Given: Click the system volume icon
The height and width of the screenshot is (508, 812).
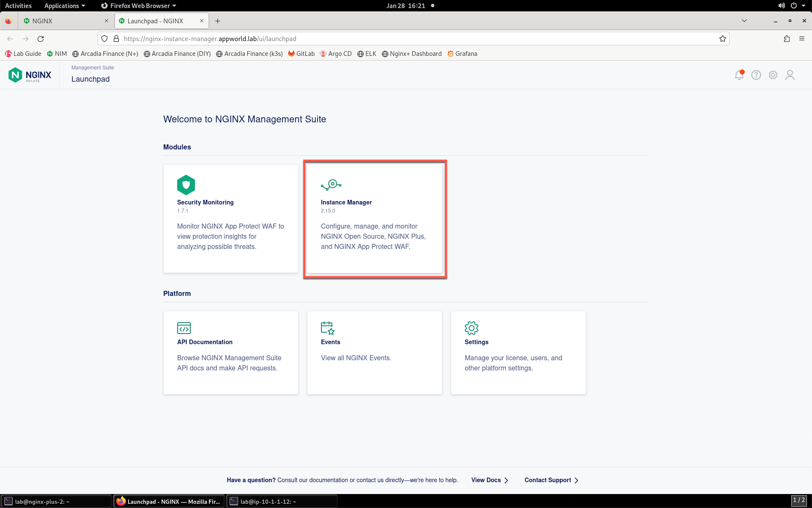Looking at the screenshot, I should point(782,6).
